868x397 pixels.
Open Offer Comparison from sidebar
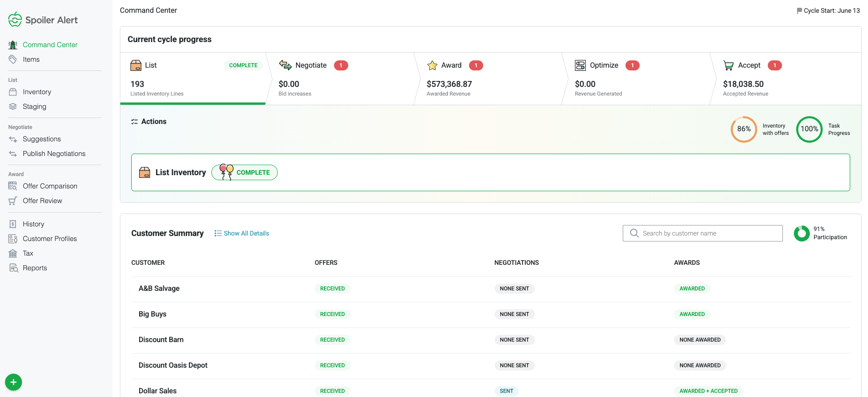50,186
